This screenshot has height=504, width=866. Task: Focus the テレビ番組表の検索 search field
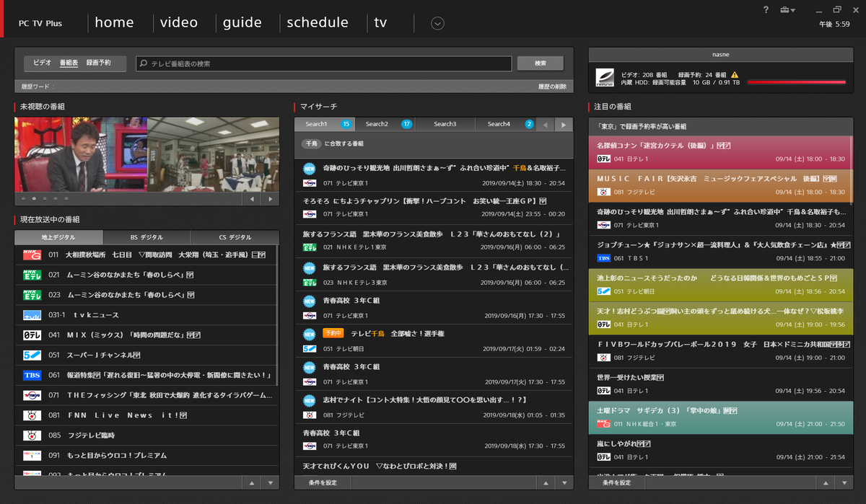[x=324, y=63]
